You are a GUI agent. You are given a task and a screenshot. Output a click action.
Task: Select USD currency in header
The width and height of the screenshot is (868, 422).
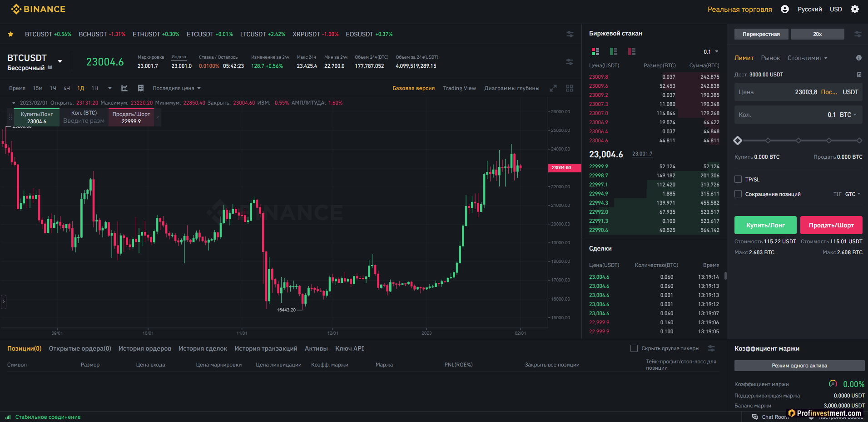836,9
